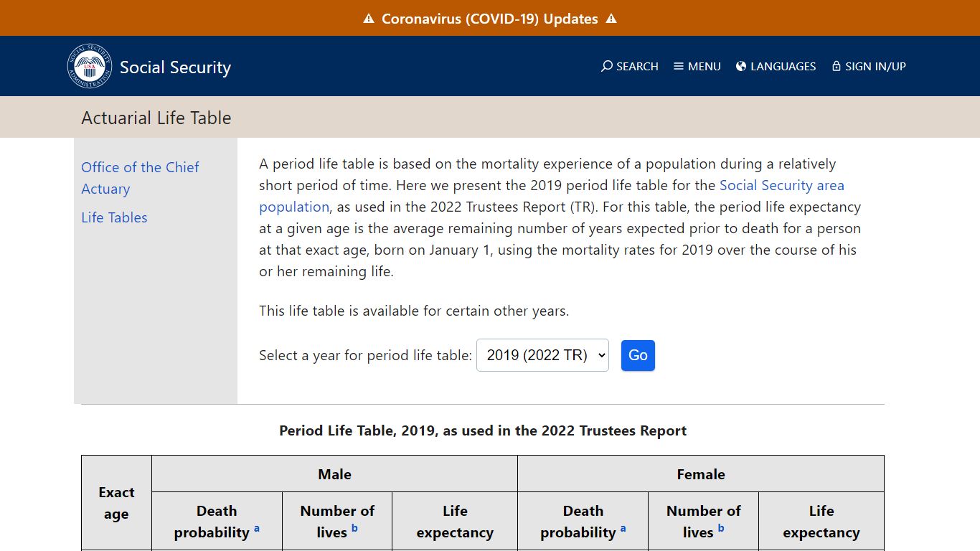Viewport: 980px width, 551px height.
Task: Go to Social Security home text link
Action: coord(175,67)
